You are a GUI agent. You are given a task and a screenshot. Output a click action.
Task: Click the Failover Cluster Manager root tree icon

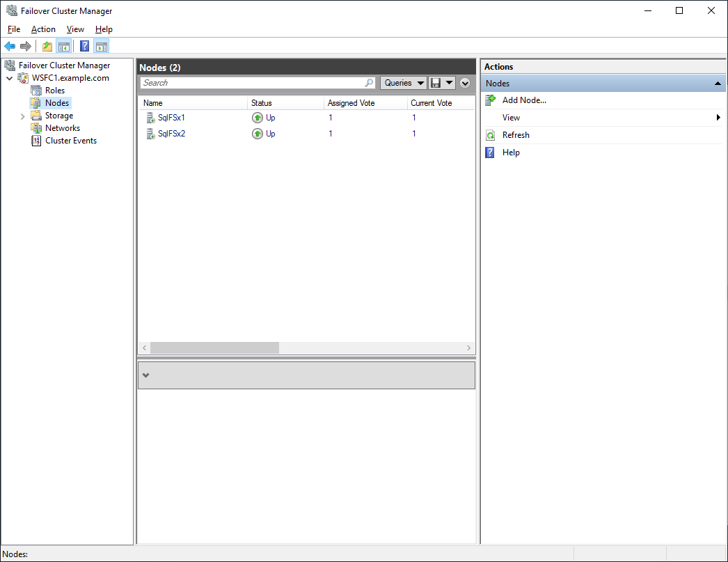click(x=10, y=65)
